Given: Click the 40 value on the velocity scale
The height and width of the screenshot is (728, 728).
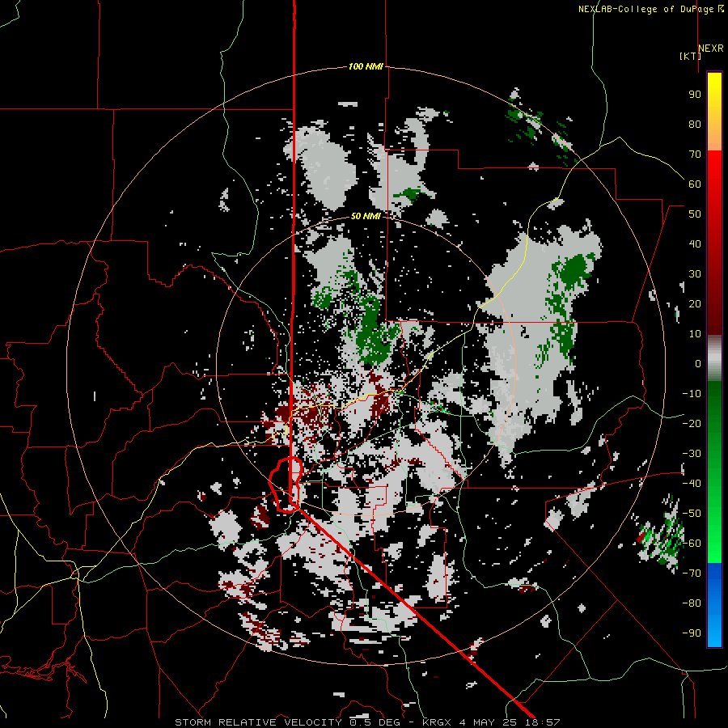Looking at the screenshot, I should [x=695, y=244].
